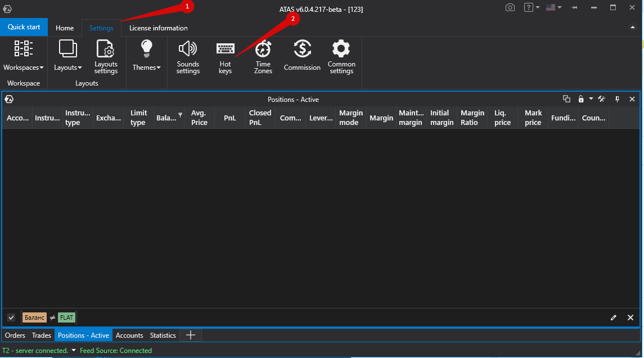Take a screenshot with the camera icon
Screen dimensions: 644x358
(x=510, y=7)
